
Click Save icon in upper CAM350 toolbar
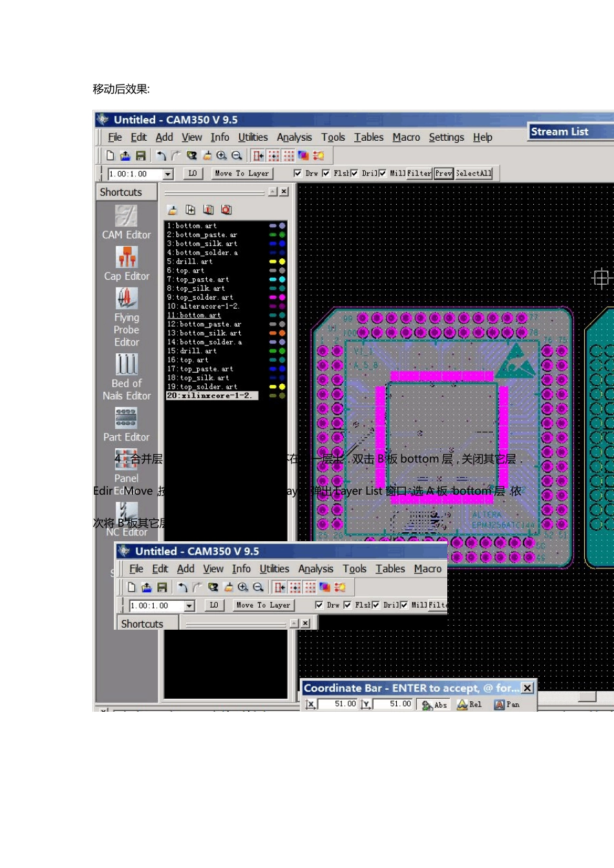(x=140, y=156)
